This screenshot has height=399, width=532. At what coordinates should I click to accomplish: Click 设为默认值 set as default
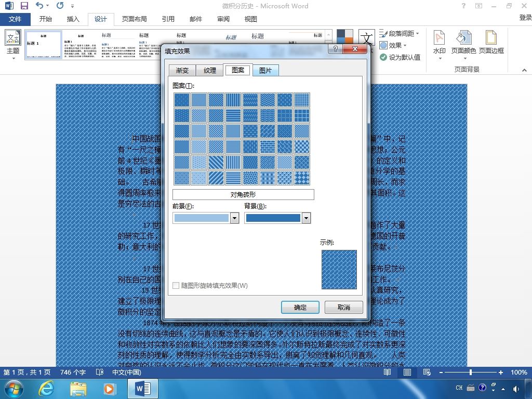(x=400, y=57)
